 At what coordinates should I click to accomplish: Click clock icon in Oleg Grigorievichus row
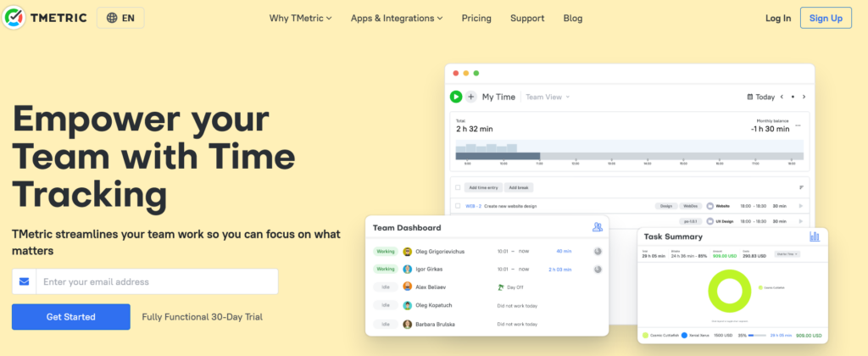pyautogui.click(x=598, y=252)
